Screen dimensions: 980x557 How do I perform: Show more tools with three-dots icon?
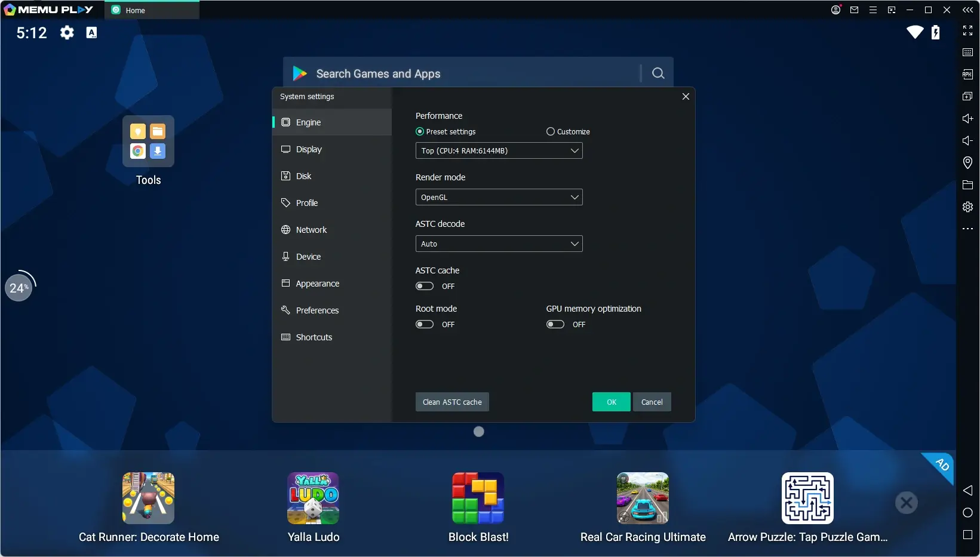click(967, 229)
